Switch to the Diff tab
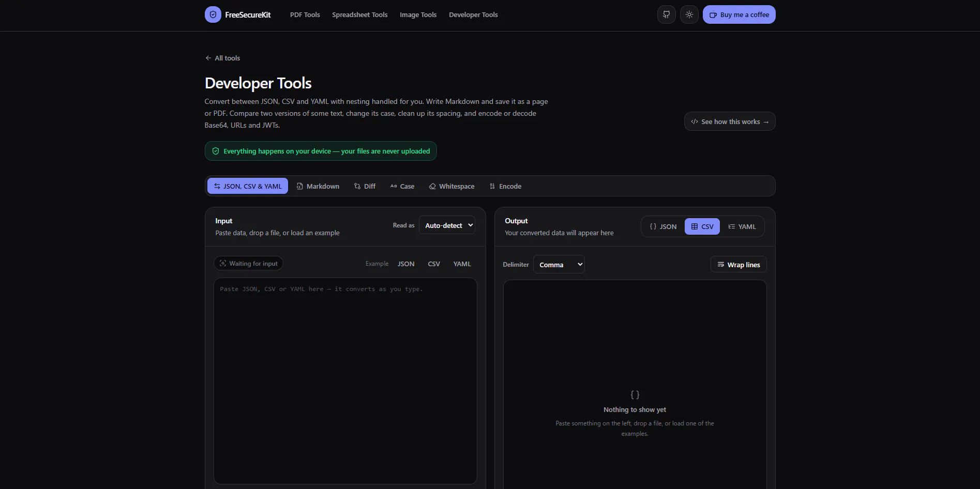Screen dimensions: 980x489 click(365, 186)
